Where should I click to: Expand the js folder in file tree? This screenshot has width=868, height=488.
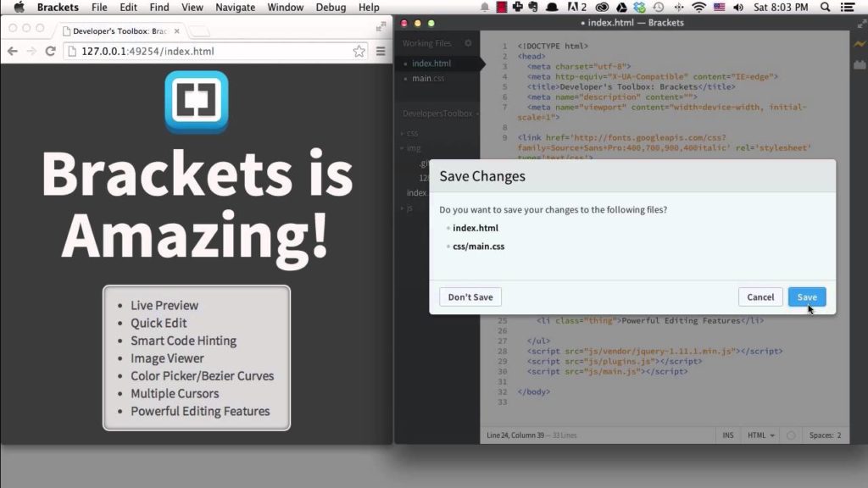tap(409, 208)
